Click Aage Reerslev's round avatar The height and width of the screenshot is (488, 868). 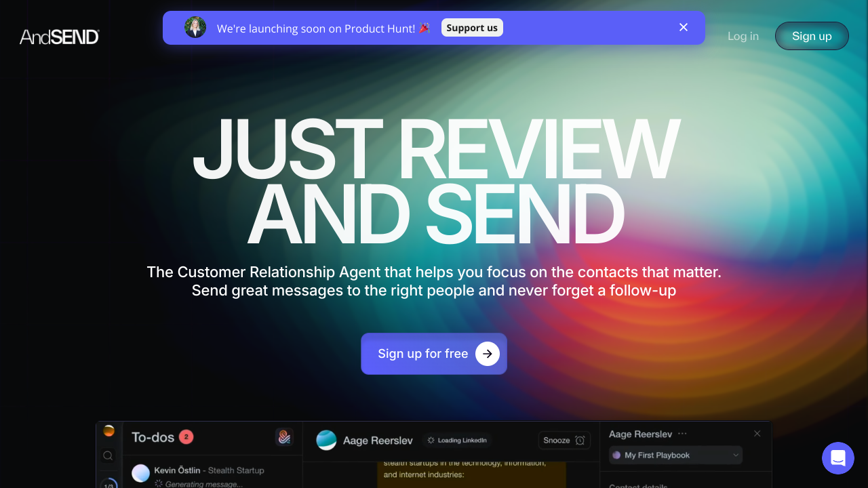coord(326,440)
